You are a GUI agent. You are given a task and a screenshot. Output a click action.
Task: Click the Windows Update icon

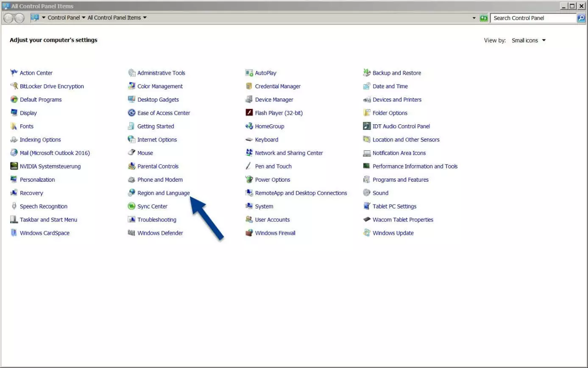click(x=367, y=233)
